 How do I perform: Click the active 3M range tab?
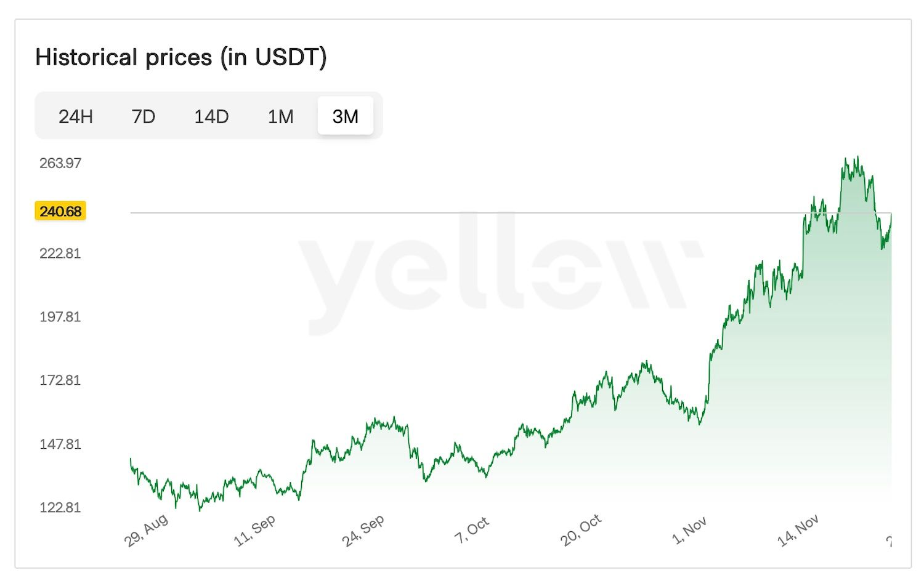[345, 116]
